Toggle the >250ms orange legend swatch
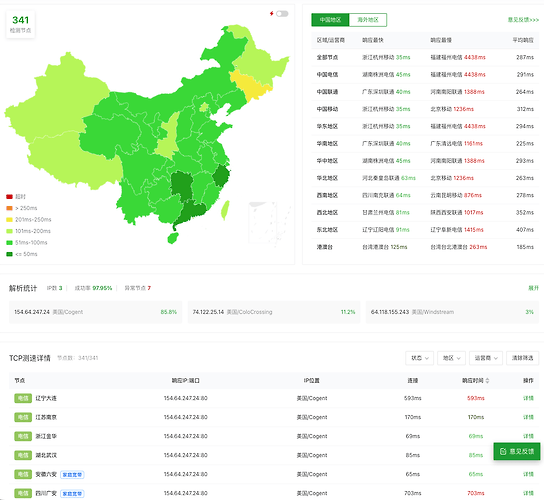This screenshot has width=544, height=500. click(9, 208)
